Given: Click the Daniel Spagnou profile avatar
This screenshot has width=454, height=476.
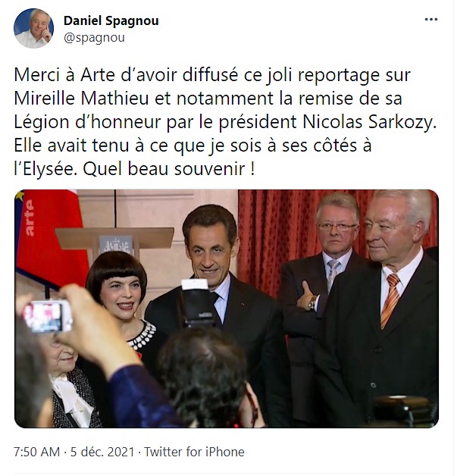Looking at the screenshot, I should tap(33, 29).
